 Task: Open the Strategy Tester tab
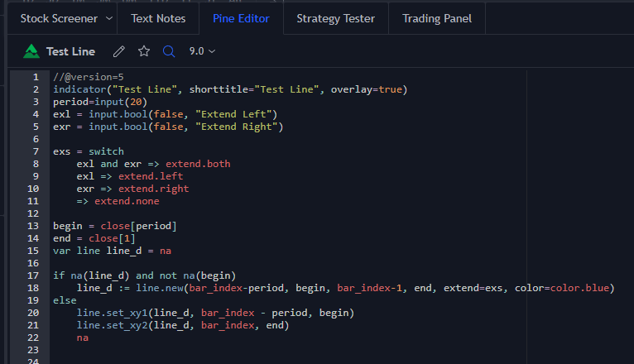[x=335, y=18]
